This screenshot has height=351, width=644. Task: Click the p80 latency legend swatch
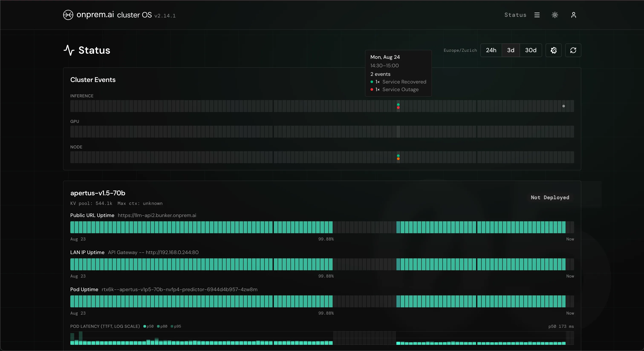158,326
